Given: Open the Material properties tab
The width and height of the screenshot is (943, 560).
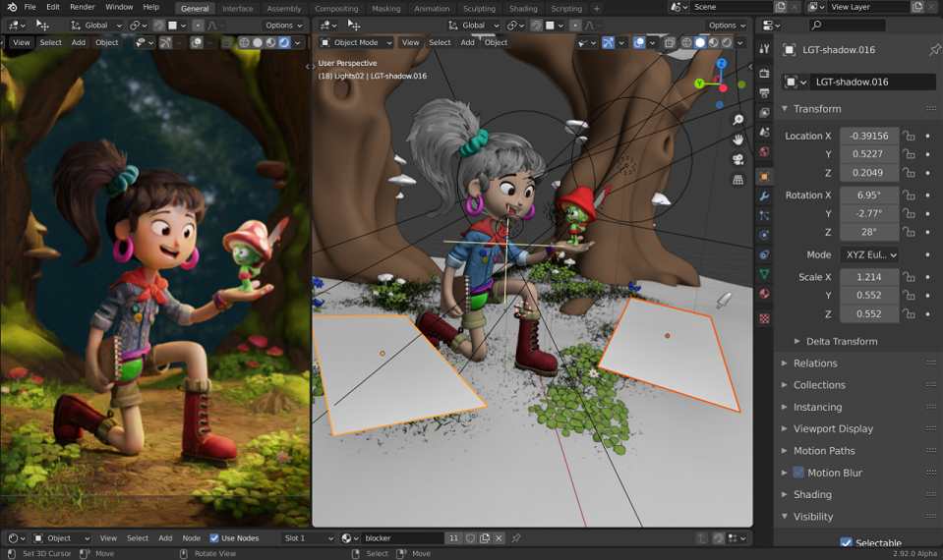Looking at the screenshot, I should (x=764, y=294).
